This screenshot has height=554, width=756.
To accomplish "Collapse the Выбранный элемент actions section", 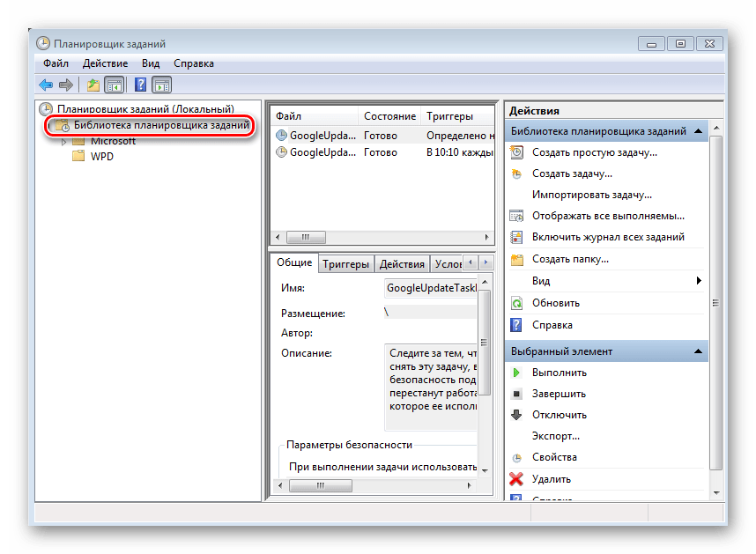I will (698, 351).
